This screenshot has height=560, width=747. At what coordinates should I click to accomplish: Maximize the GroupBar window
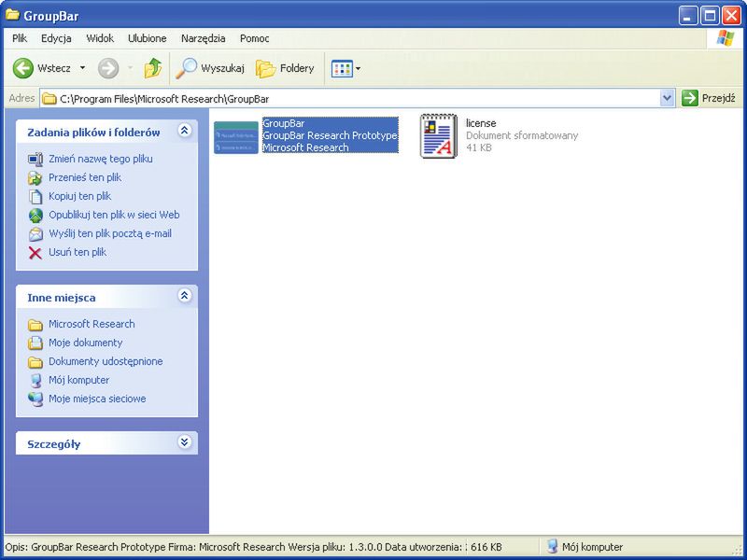click(710, 16)
